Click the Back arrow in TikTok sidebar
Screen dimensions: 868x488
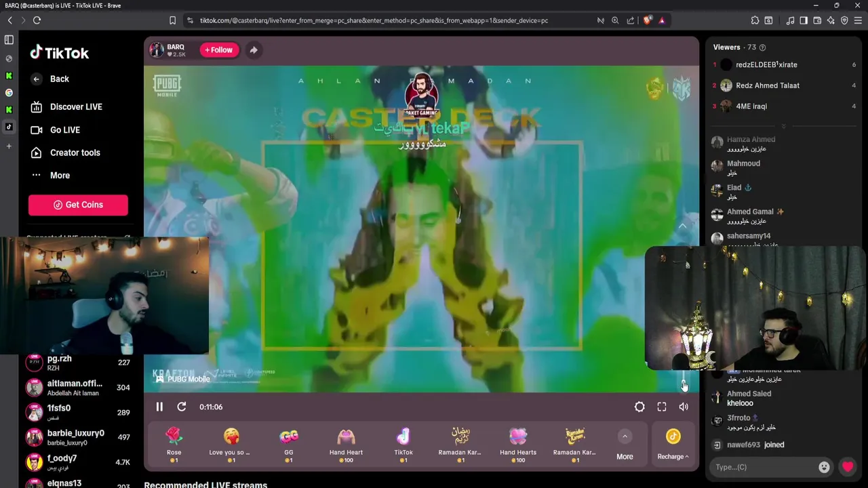tap(37, 79)
